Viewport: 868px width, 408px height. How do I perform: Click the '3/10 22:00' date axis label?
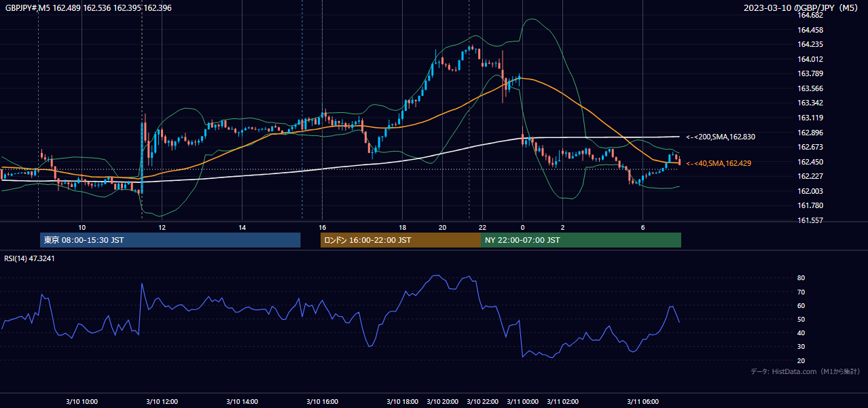click(482, 401)
